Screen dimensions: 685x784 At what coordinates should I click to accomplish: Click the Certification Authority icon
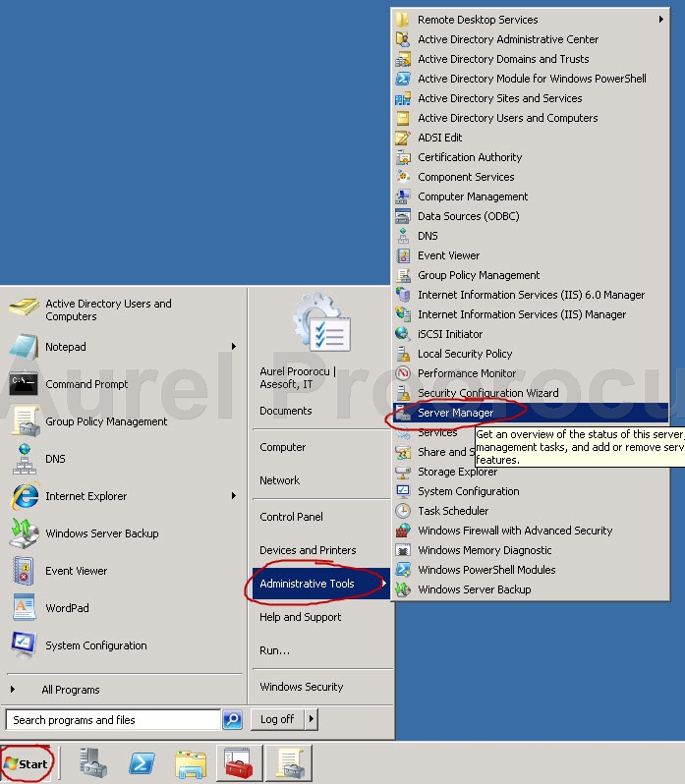click(x=403, y=157)
